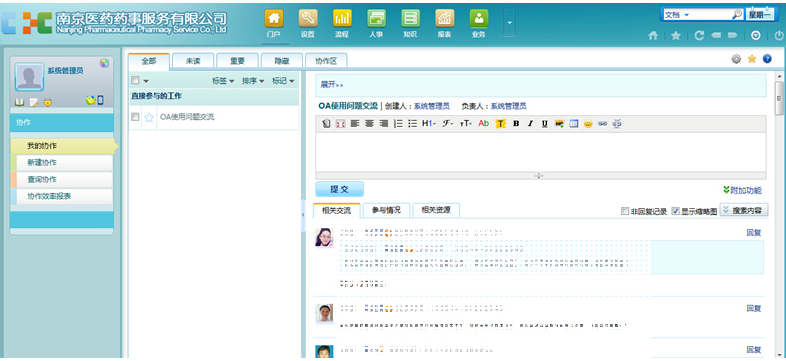This screenshot has width=786, height=361.
Task: Open the OA使用问题交流 list item
Action: tap(187, 117)
